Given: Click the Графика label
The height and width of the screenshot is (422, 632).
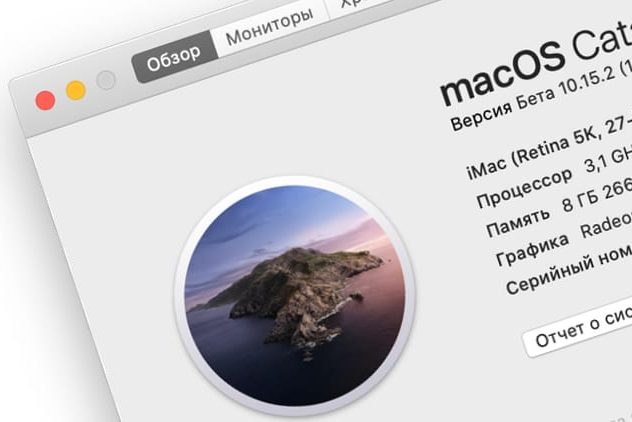Looking at the screenshot, I should click(532, 251).
